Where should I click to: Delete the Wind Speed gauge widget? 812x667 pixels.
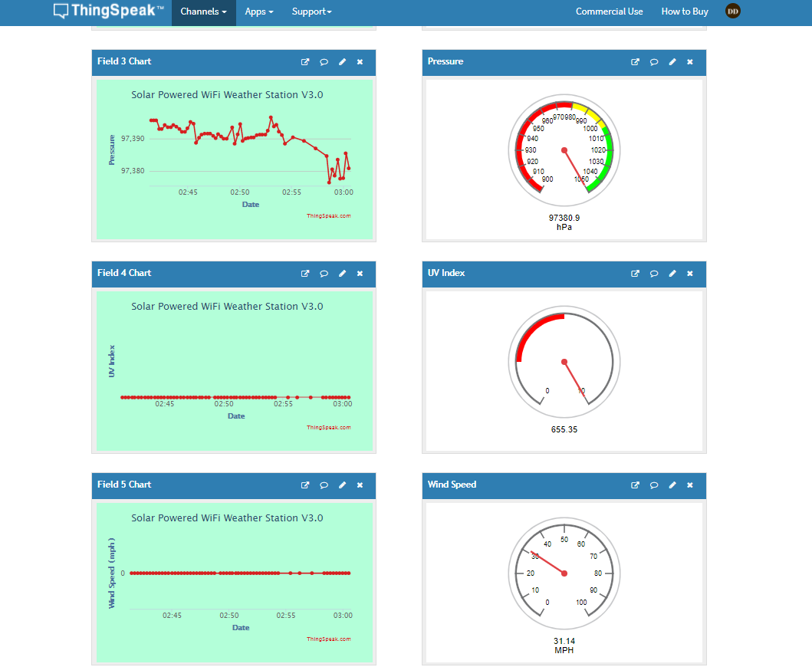coord(690,485)
